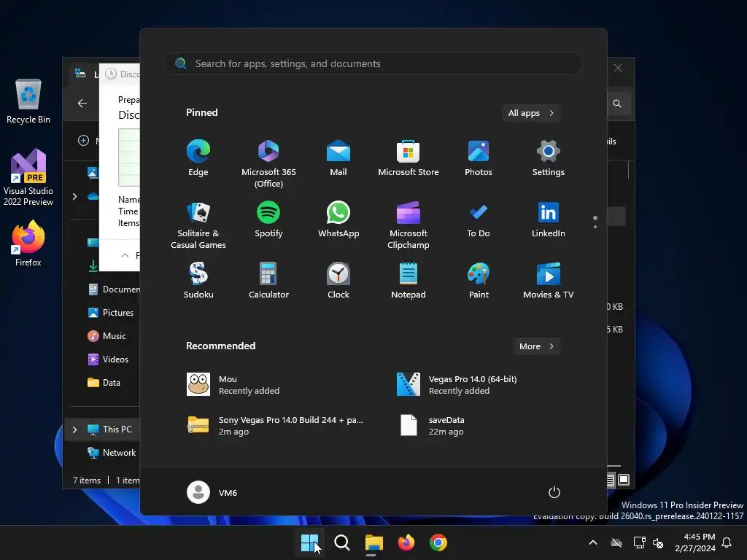Open Settings from pinned apps

(549, 158)
